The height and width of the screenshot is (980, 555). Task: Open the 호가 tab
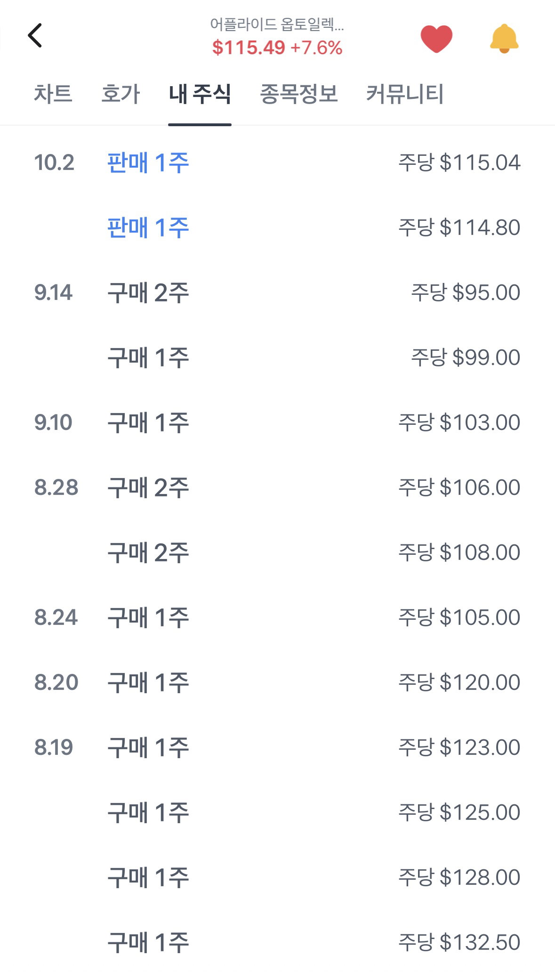(x=121, y=93)
